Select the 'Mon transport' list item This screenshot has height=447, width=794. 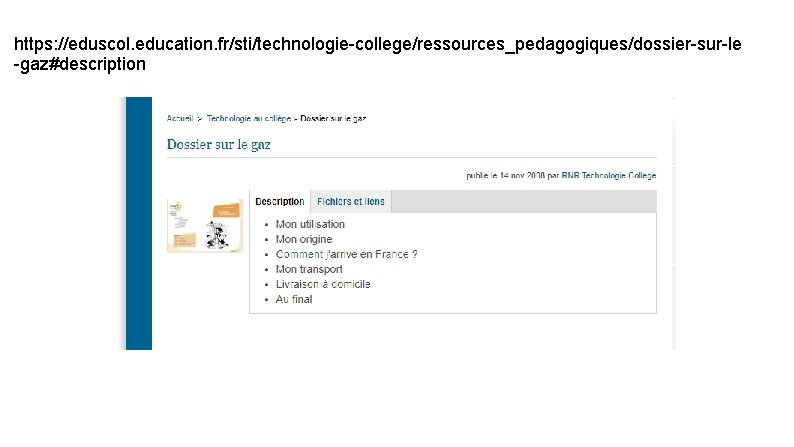pos(309,269)
